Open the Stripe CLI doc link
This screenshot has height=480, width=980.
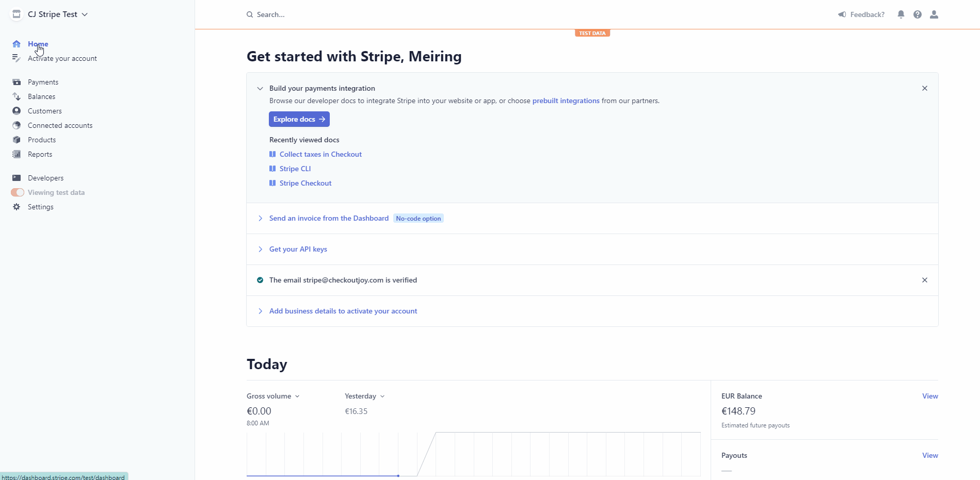tap(295, 169)
